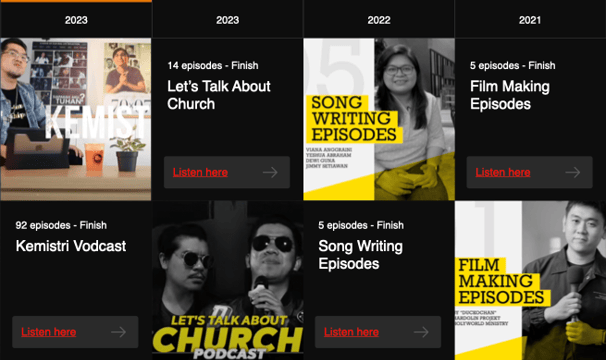This screenshot has width=606, height=360.
Task: Open Film Making Episodes yellow cover image
Action: pyautogui.click(x=530, y=280)
